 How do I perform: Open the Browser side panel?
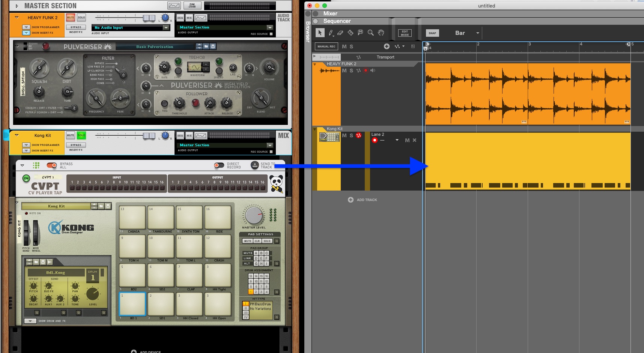tap(308, 32)
